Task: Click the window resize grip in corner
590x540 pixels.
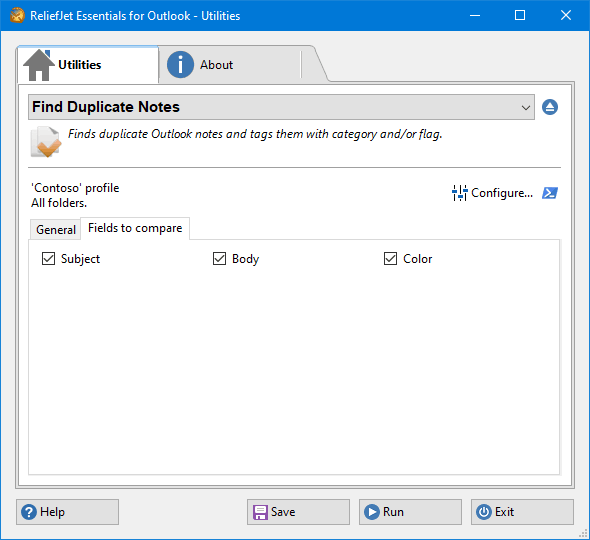Action: click(x=583, y=533)
